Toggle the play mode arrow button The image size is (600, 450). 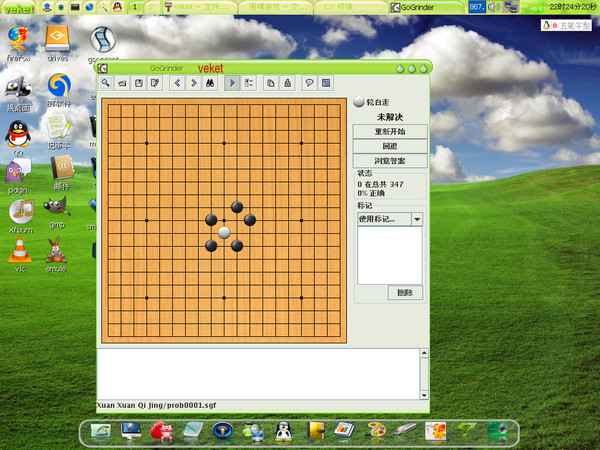pyautogui.click(x=232, y=83)
